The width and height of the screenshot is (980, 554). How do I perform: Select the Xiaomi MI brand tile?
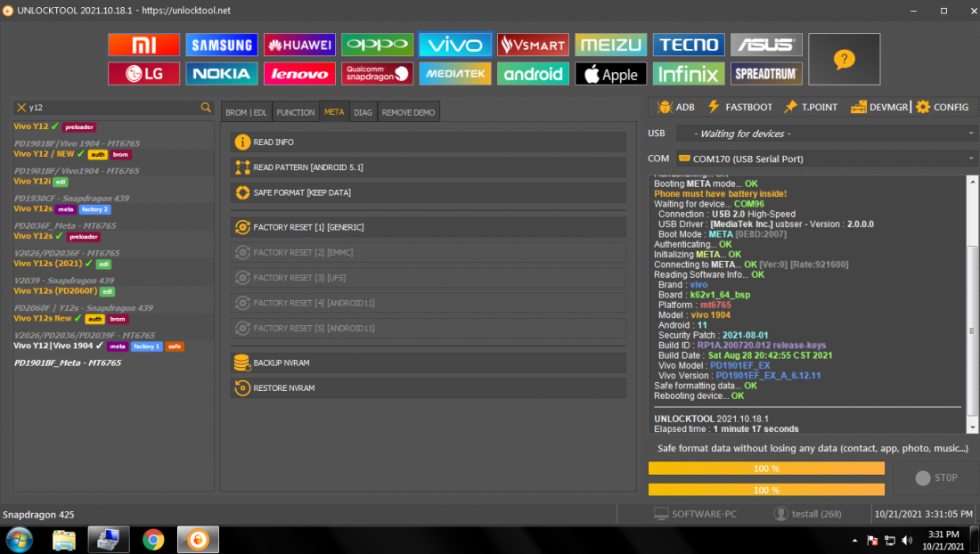click(143, 45)
